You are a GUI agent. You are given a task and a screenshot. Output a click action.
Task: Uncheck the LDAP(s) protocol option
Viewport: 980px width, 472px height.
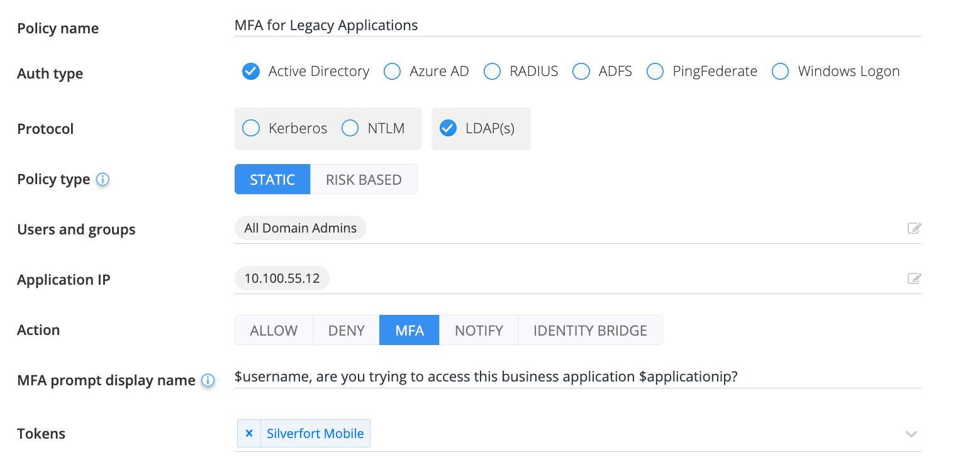(x=448, y=129)
